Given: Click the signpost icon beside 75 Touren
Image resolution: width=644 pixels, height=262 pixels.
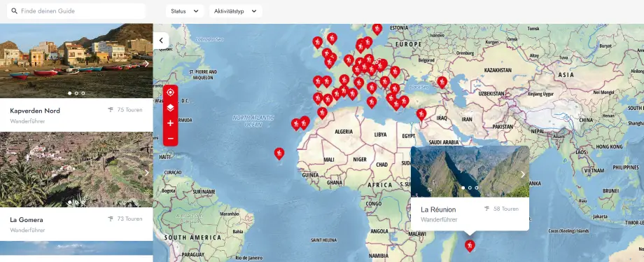Looking at the screenshot, I should coord(111,110).
